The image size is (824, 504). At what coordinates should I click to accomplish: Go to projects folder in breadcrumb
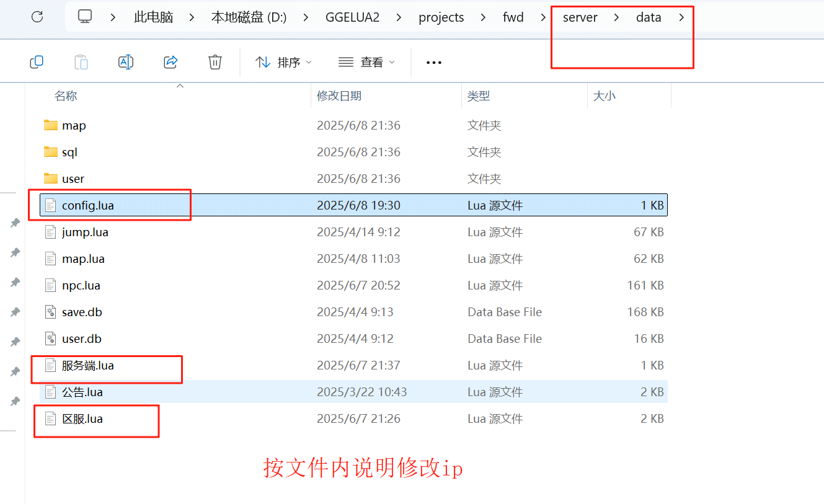(441, 17)
